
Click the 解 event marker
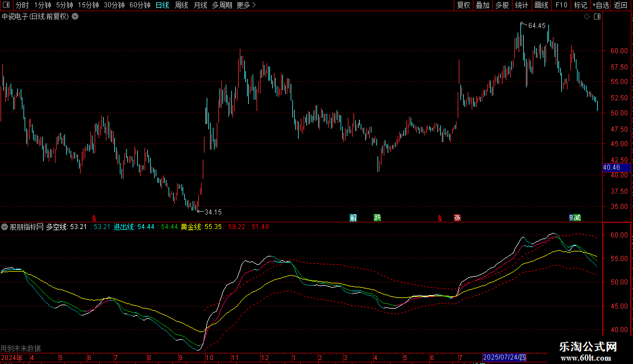click(x=353, y=218)
